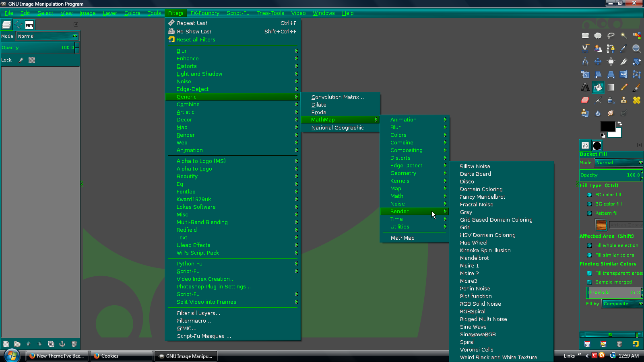Expand the Light and Shadow submenu
Viewport: 644px width, 362px height.
point(233,74)
